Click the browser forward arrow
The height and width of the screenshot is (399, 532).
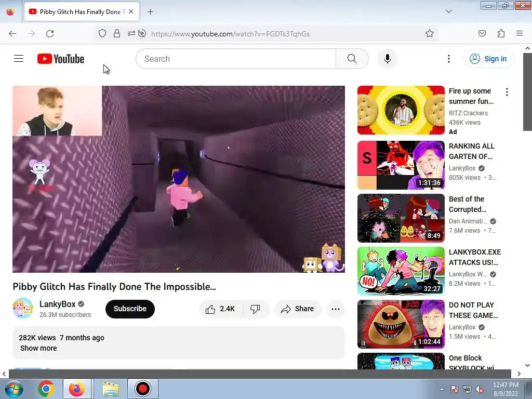tap(31, 34)
